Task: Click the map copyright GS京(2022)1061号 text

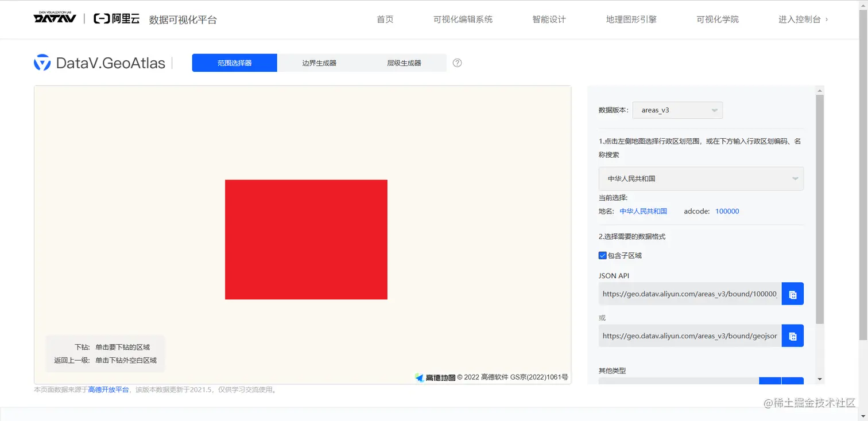Action: [x=539, y=377]
